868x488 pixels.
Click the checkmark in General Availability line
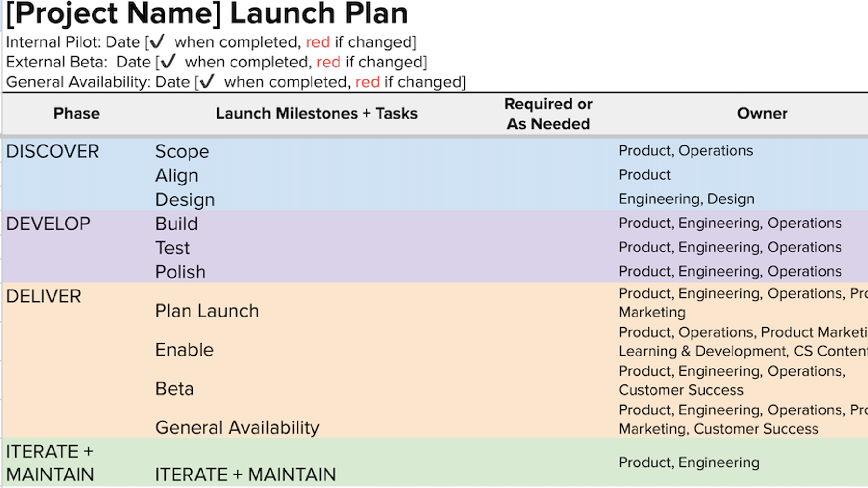pos(207,81)
